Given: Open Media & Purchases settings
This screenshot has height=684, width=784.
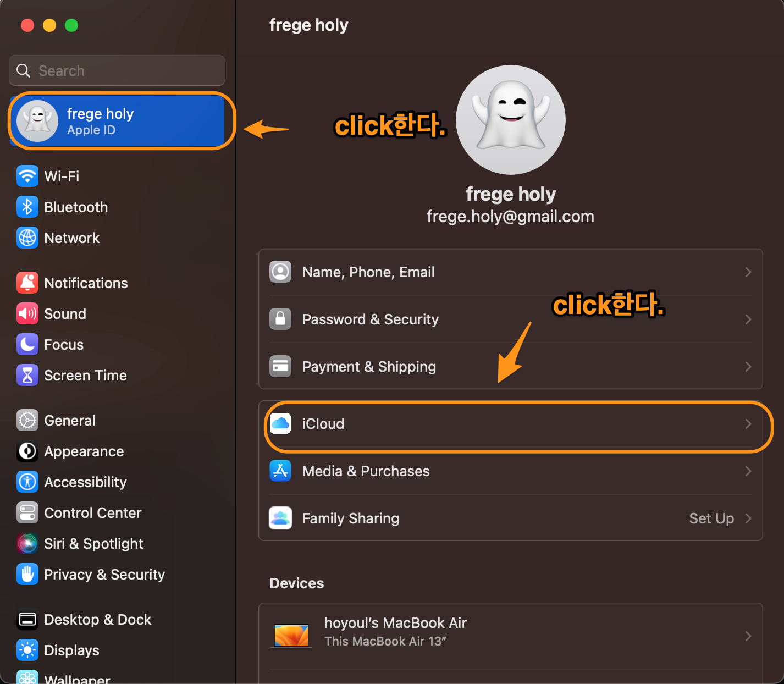Looking at the screenshot, I should 511,471.
